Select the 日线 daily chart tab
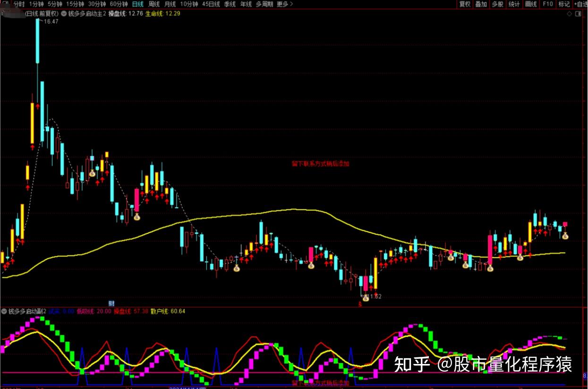588x389 pixels. point(137,4)
